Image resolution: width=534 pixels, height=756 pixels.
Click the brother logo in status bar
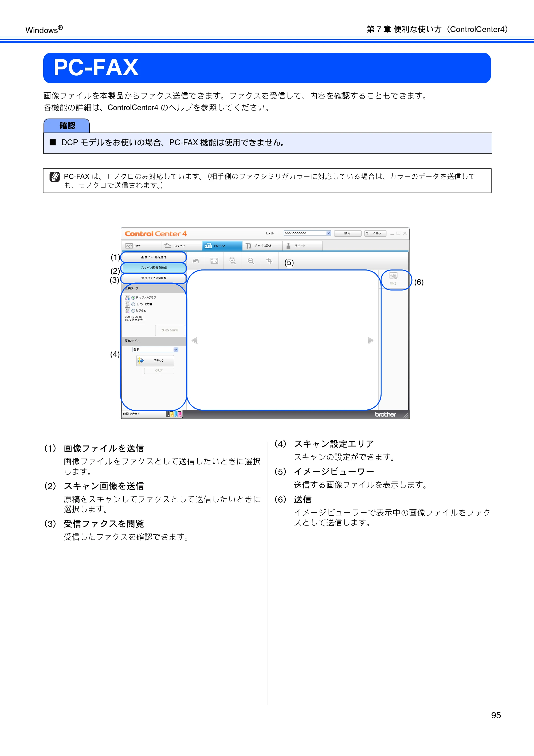(386, 414)
